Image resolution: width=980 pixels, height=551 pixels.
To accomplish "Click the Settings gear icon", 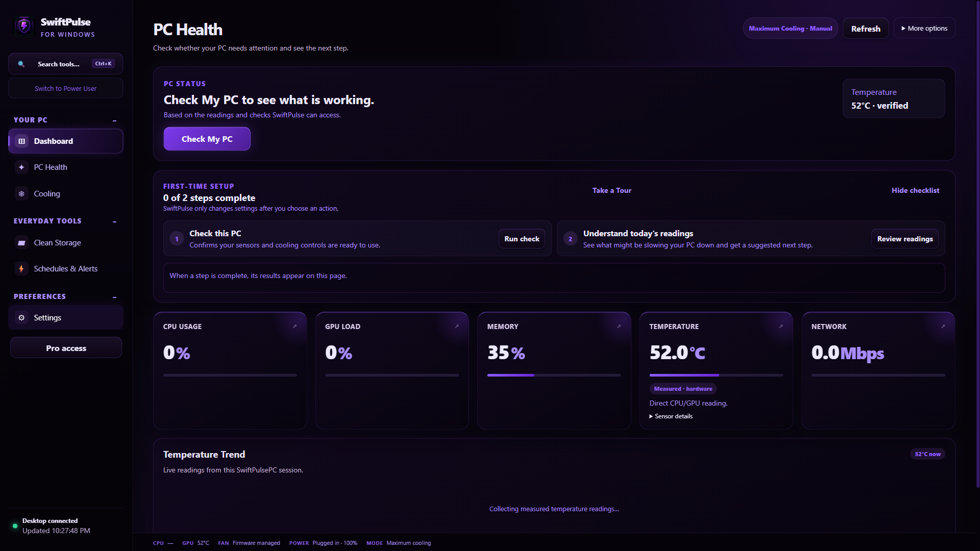I will coord(21,318).
